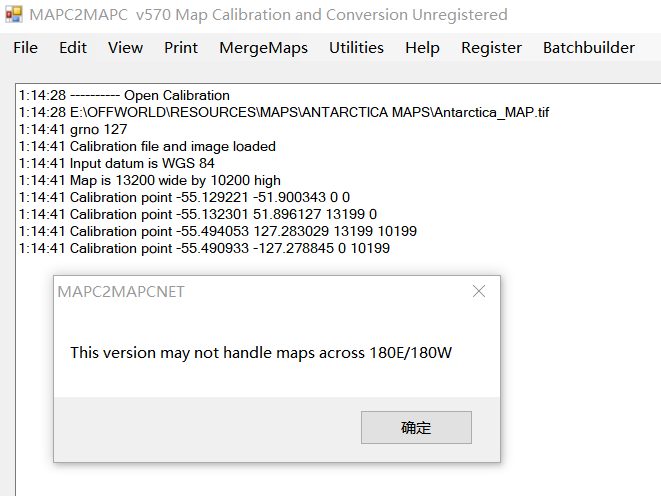
Task: Open the Edit menu
Action: (x=73, y=48)
